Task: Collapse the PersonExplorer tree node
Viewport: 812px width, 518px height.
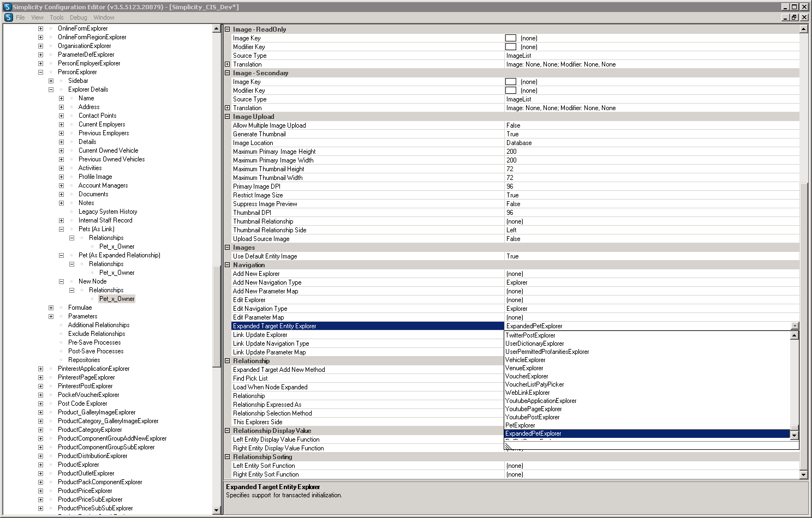Action: coord(40,72)
